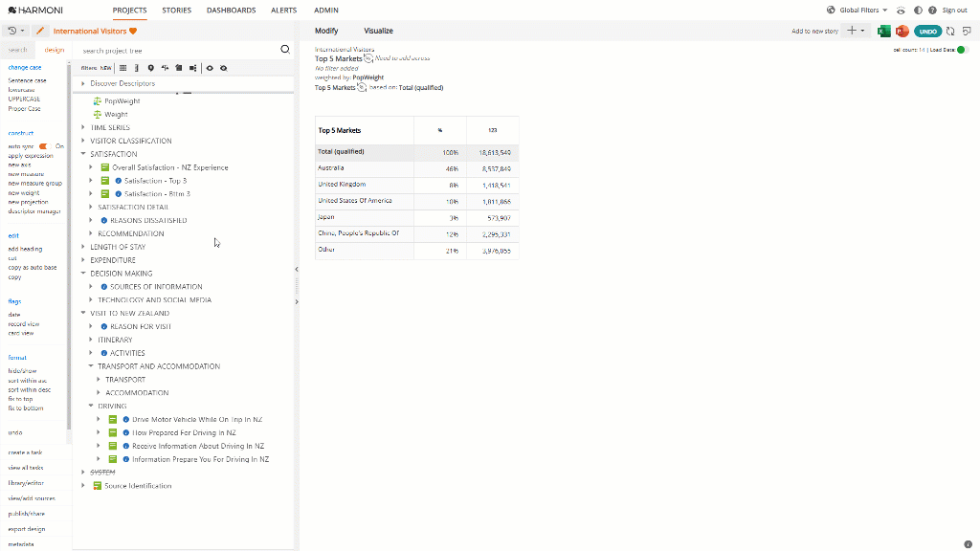The image size is (980, 551).
Task: Click the hide eye icon in toolbar
Action: click(x=224, y=68)
